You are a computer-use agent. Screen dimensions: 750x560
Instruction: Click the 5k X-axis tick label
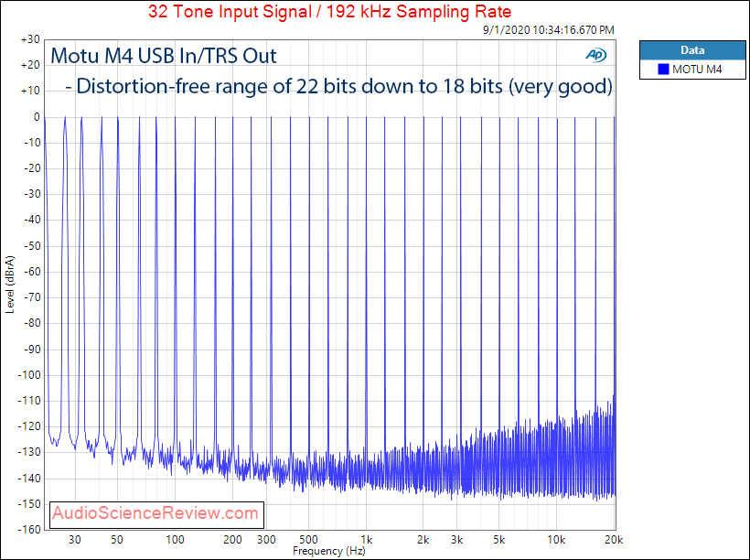coord(498,540)
